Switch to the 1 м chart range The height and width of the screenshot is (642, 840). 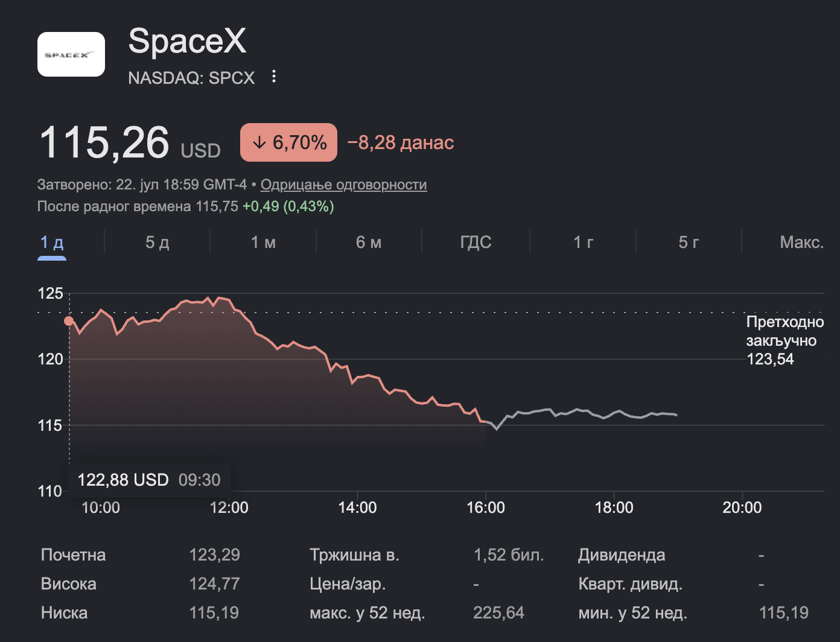click(263, 243)
